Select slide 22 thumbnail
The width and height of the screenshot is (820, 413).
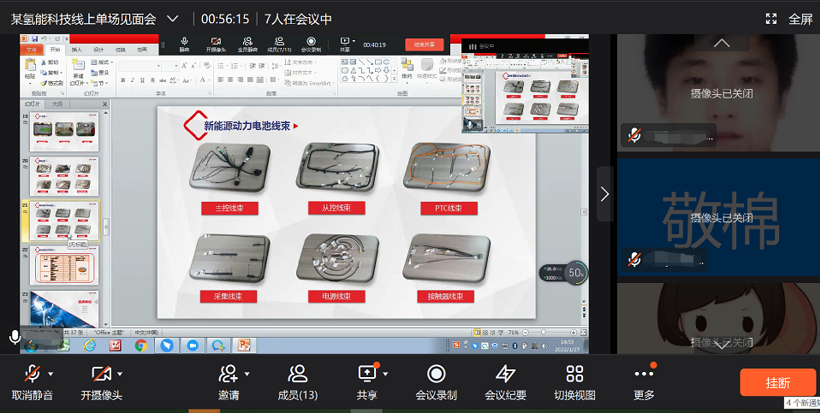pyautogui.click(x=64, y=266)
